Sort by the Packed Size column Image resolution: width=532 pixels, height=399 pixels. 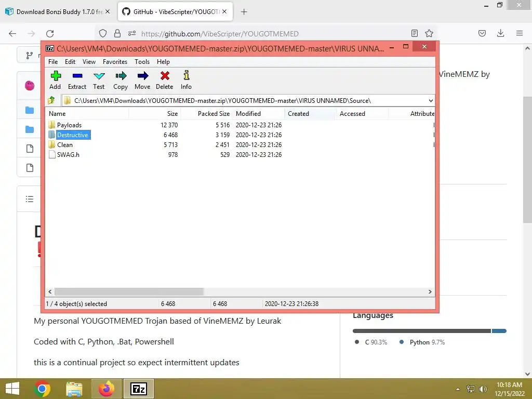pyautogui.click(x=207, y=114)
